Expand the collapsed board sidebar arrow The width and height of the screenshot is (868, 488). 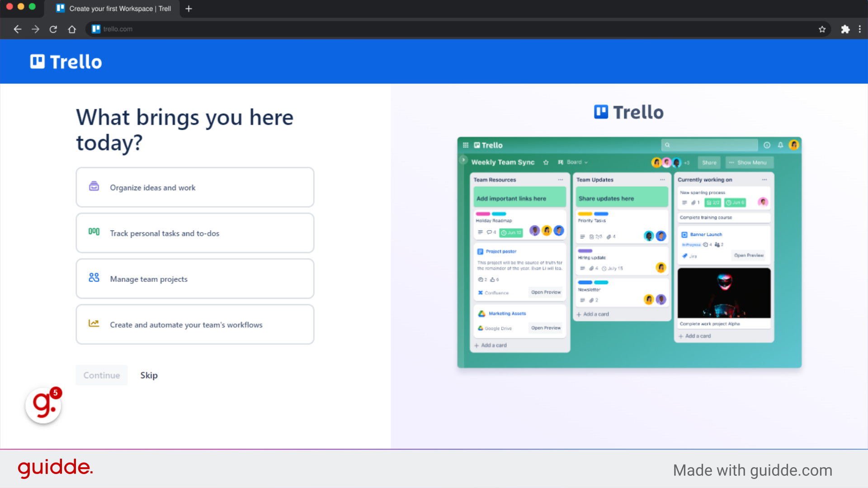pyautogui.click(x=463, y=160)
